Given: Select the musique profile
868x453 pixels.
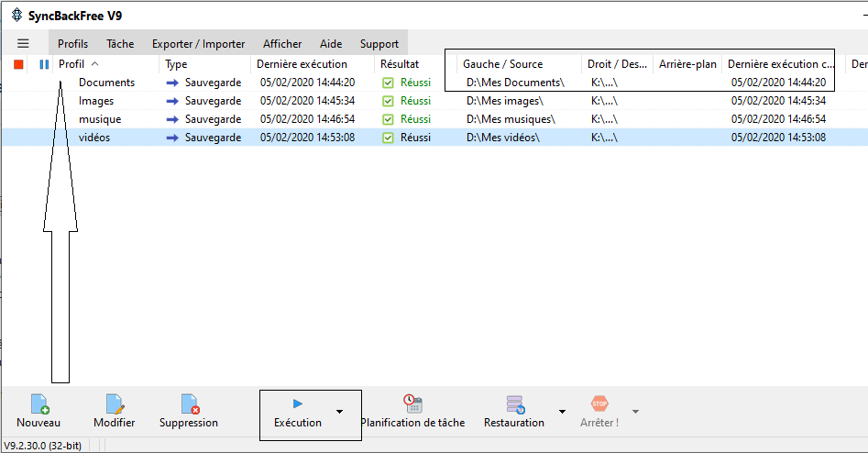Looking at the screenshot, I should pyautogui.click(x=100, y=119).
